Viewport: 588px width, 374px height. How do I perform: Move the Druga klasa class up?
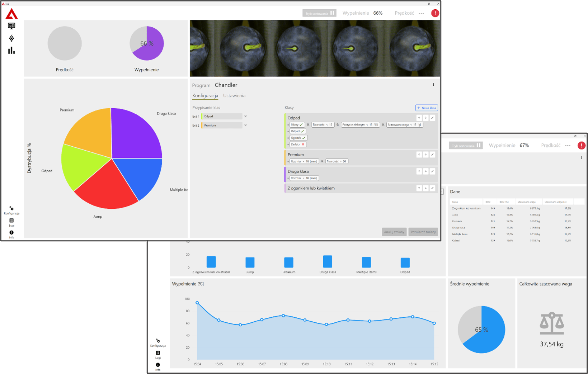coord(419,171)
